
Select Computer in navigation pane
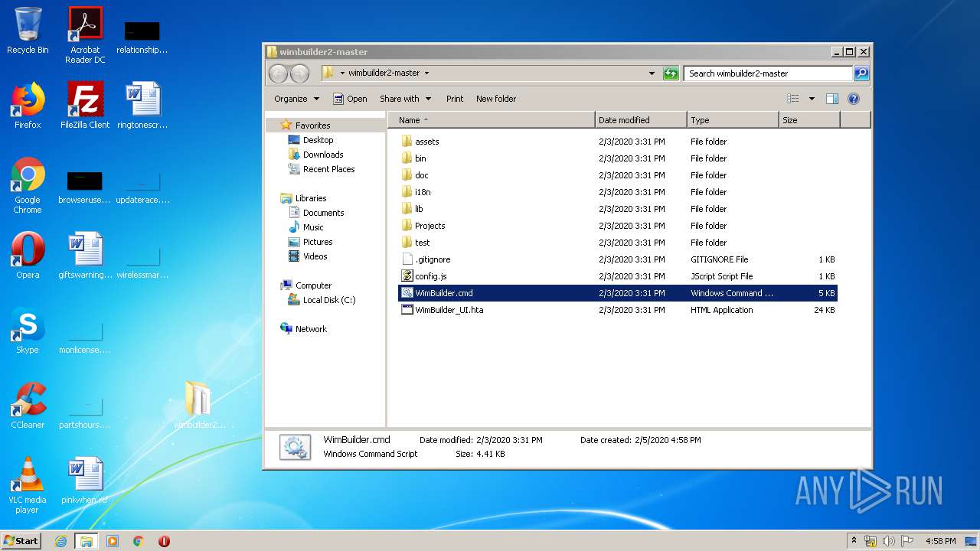point(313,285)
